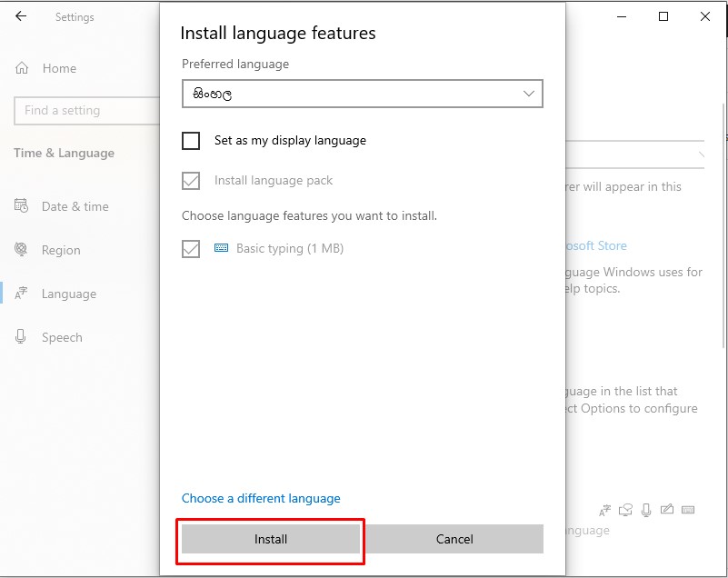Select the text-to-speech icon near bottom right
The image size is (728, 578).
(x=648, y=510)
